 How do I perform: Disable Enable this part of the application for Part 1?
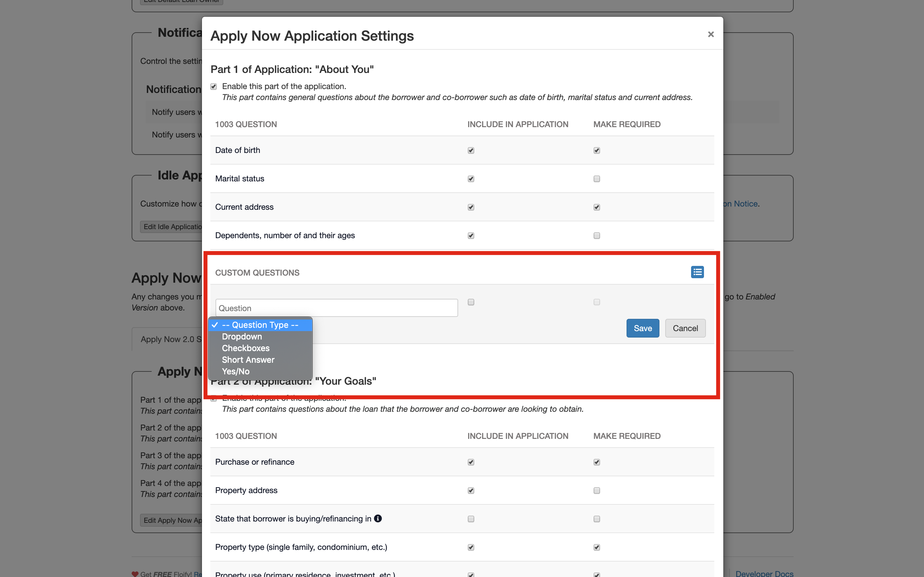[x=213, y=86]
